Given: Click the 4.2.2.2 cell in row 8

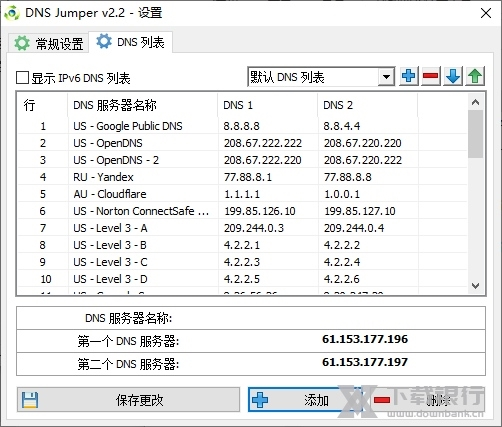Looking at the screenshot, I should 342,245.
